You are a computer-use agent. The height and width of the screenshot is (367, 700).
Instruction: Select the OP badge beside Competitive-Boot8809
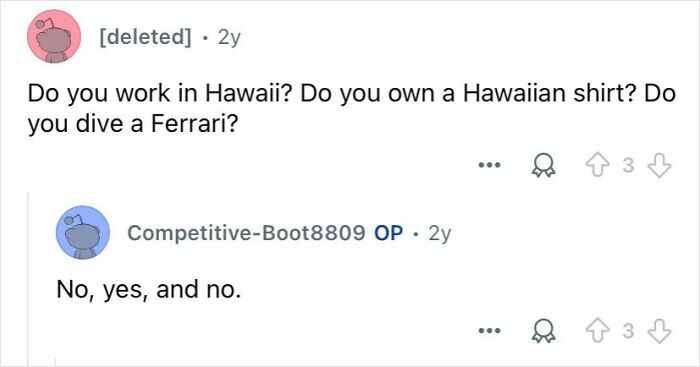pos(388,233)
